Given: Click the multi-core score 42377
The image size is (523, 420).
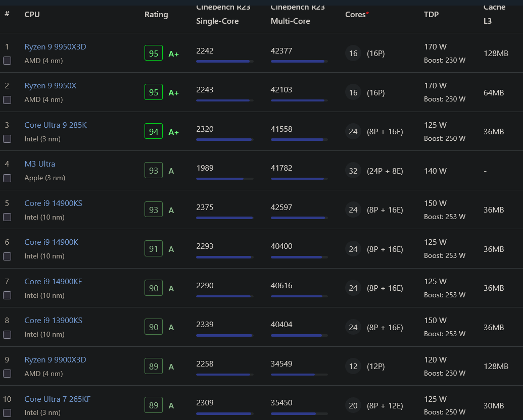Looking at the screenshot, I should click(281, 50).
